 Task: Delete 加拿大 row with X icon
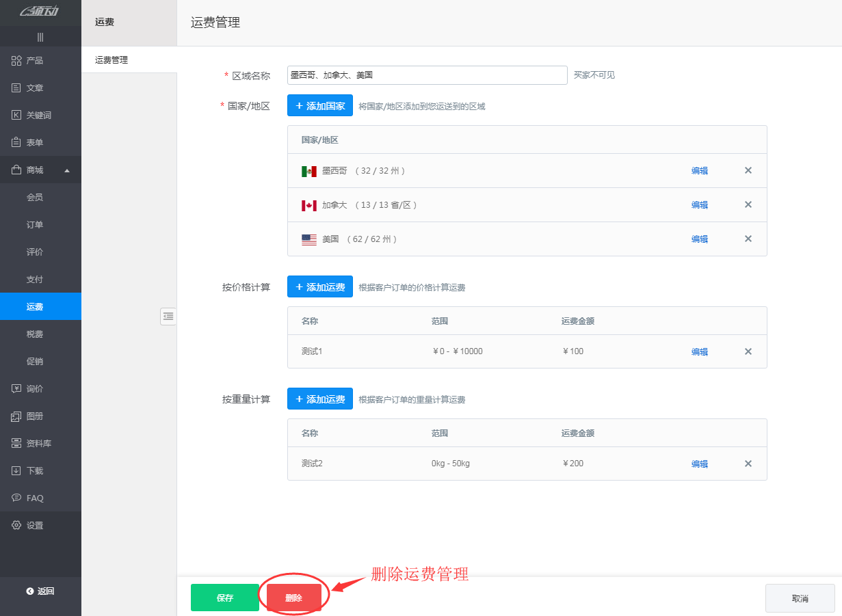pos(748,205)
